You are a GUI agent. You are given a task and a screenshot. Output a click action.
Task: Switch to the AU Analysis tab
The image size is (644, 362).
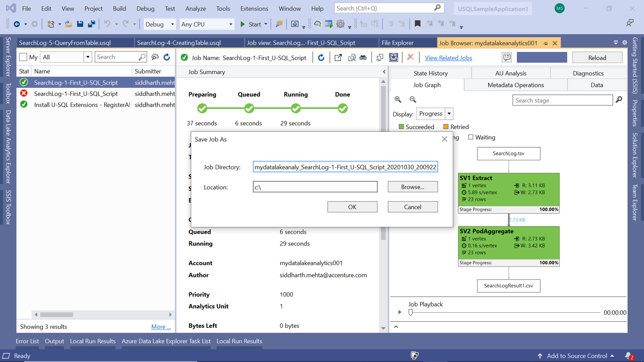(511, 73)
